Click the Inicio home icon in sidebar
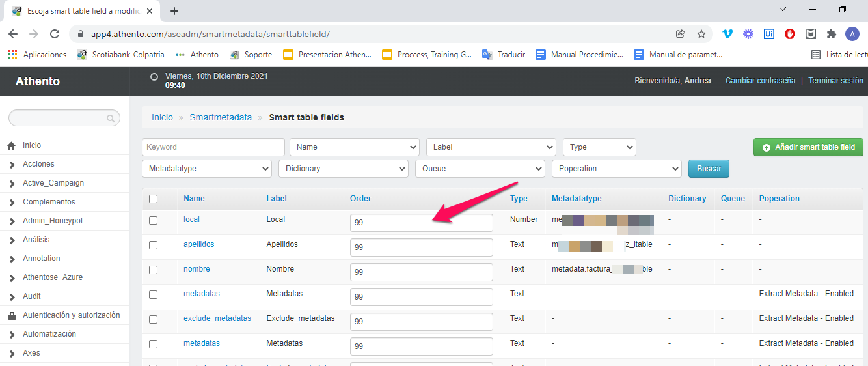 [12, 146]
